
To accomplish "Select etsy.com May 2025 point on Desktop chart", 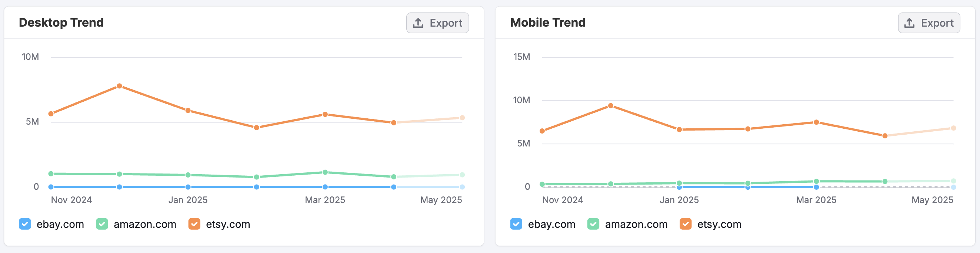I will pos(462,118).
